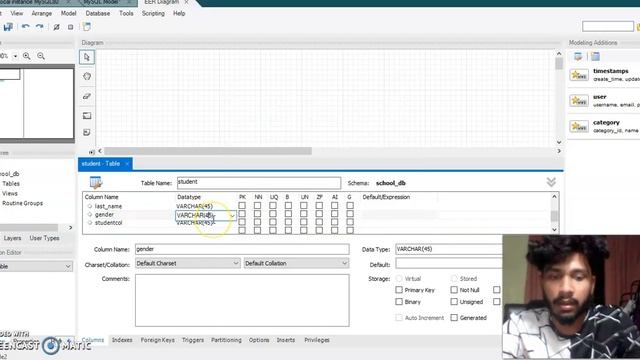
Task: Select the hand pan tool in the Diagram palette
Action: 87,76
